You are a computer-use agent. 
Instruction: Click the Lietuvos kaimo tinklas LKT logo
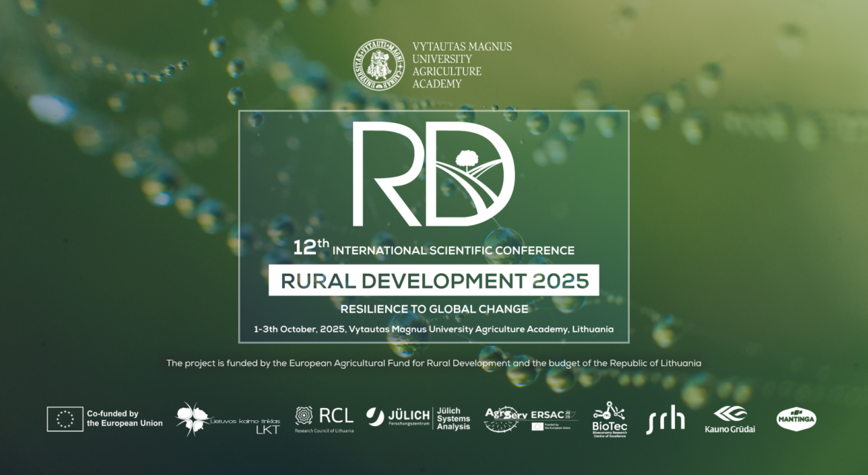(228, 419)
